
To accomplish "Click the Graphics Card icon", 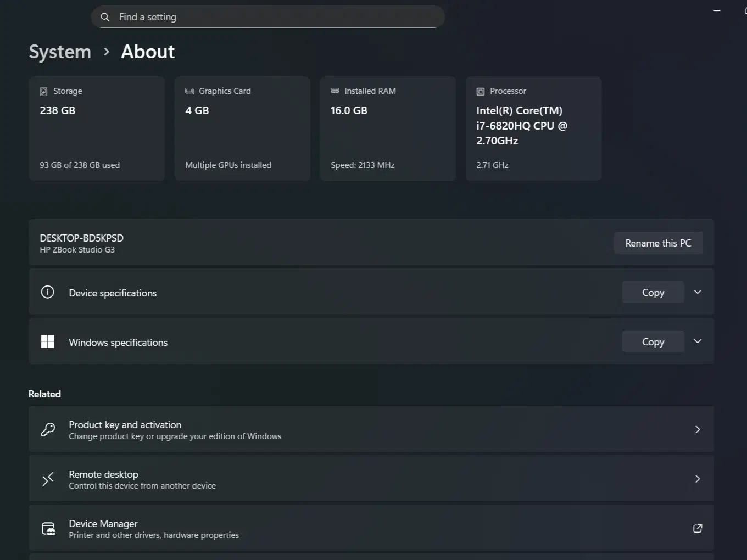I will tap(189, 91).
